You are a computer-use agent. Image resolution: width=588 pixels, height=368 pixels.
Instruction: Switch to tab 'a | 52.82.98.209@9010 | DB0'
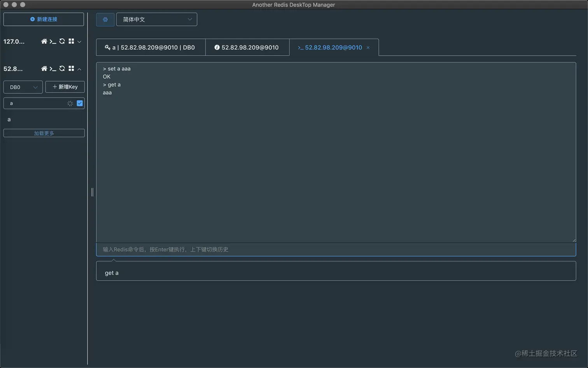coord(150,47)
